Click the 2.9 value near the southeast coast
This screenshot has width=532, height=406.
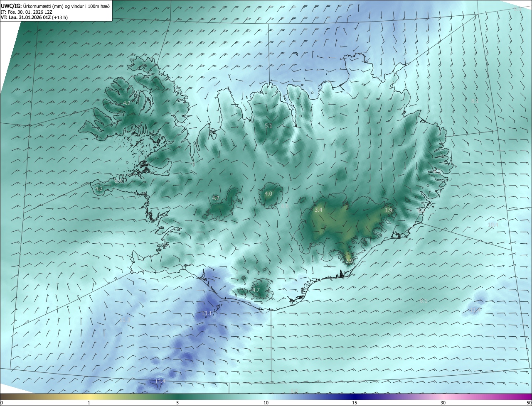coord(349,261)
